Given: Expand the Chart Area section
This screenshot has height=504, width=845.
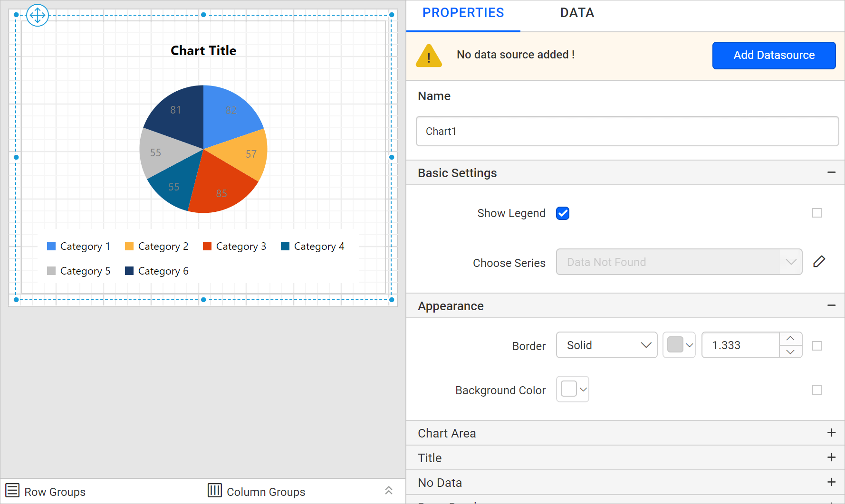Looking at the screenshot, I should point(831,433).
